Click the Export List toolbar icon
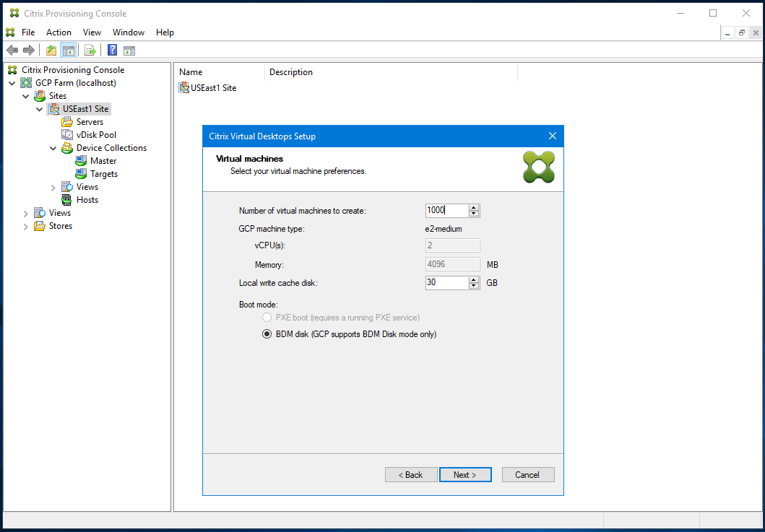The image size is (765, 532). [90, 50]
